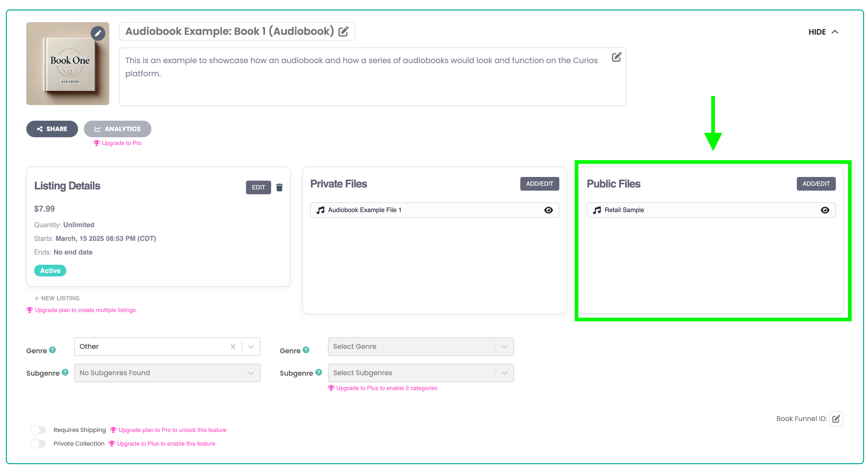
Task: Open the Select Genre dropdown
Action: [x=421, y=347]
